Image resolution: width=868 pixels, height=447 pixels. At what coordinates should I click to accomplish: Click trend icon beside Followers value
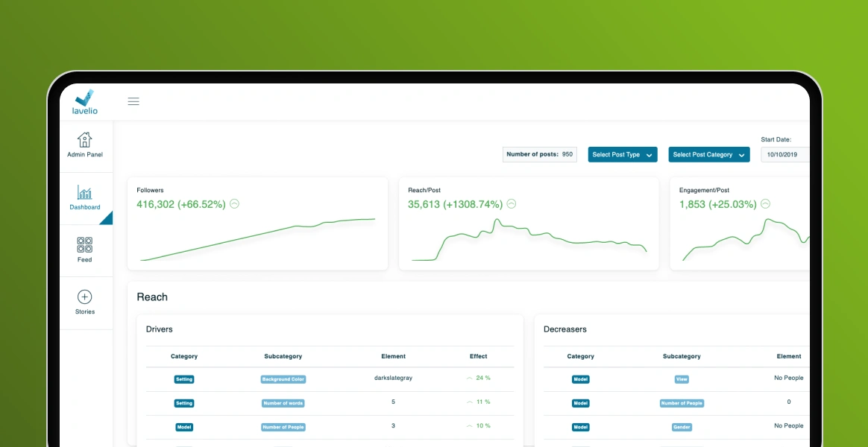click(x=234, y=203)
